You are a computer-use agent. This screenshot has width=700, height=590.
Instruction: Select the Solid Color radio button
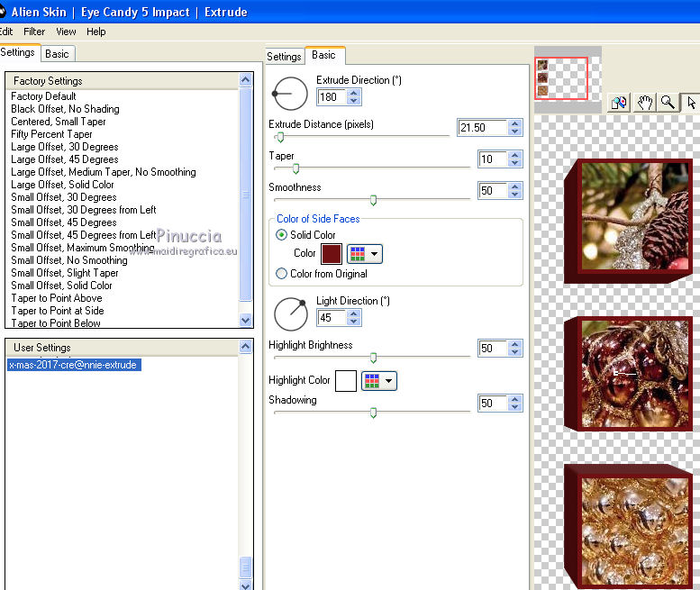point(281,235)
